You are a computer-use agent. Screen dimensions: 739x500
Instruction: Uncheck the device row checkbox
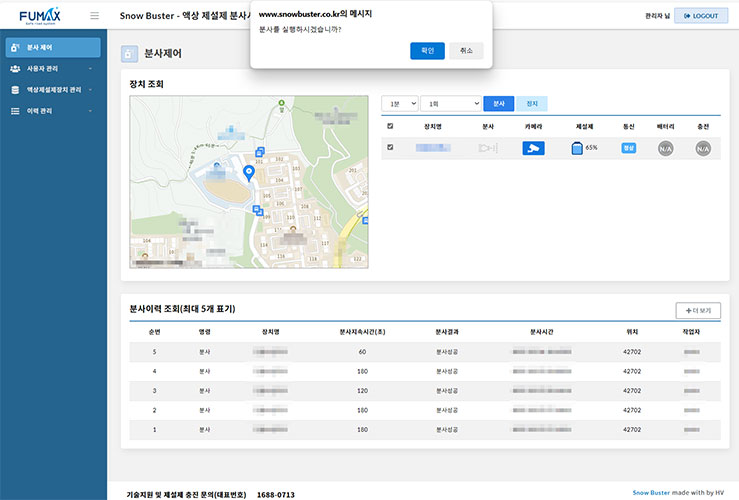tap(390, 148)
